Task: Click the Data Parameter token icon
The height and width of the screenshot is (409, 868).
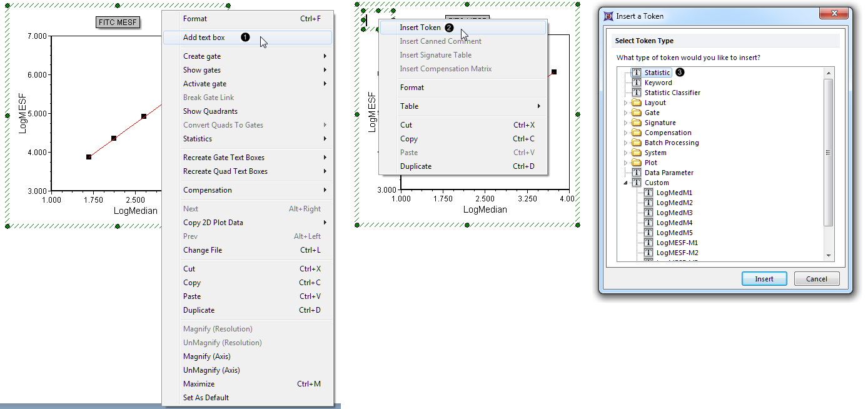Action: tap(637, 173)
